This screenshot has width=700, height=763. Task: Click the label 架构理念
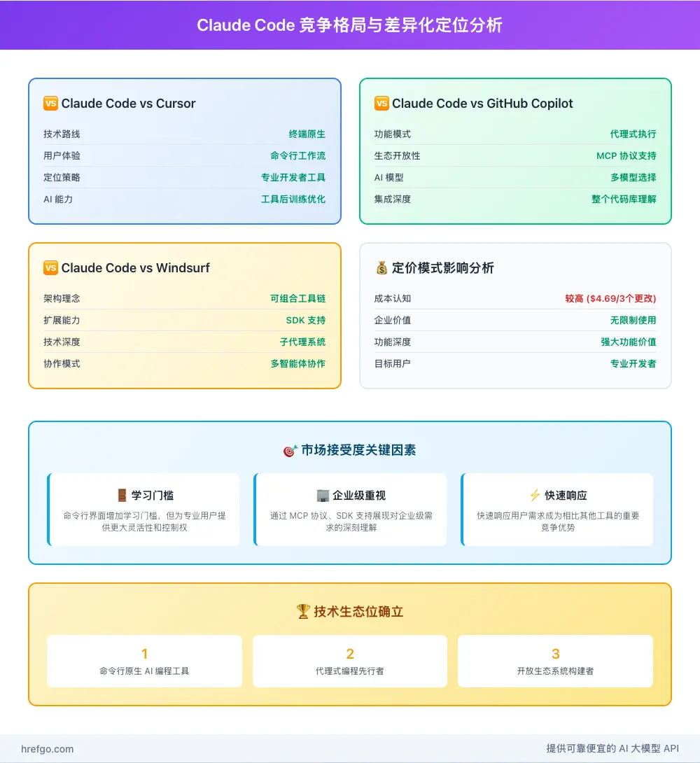point(62,298)
